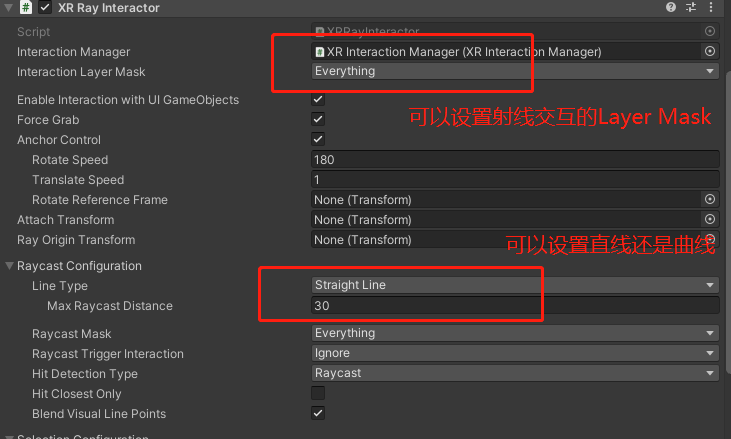Click the Raycast Trigger Interaction label

(108, 354)
